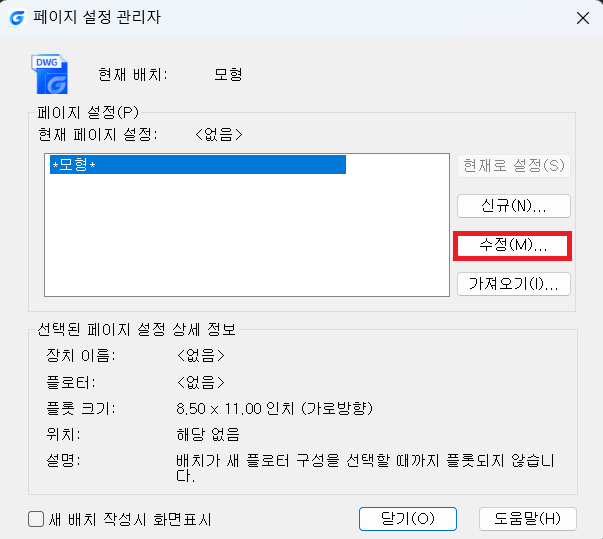Import page setups via 가져오기(I)
The width and height of the screenshot is (603, 539).
click(x=513, y=284)
